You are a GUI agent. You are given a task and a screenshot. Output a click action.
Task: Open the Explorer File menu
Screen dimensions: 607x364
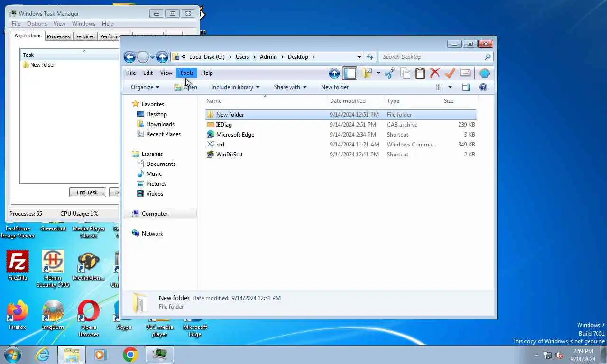click(x=131, y=73)
